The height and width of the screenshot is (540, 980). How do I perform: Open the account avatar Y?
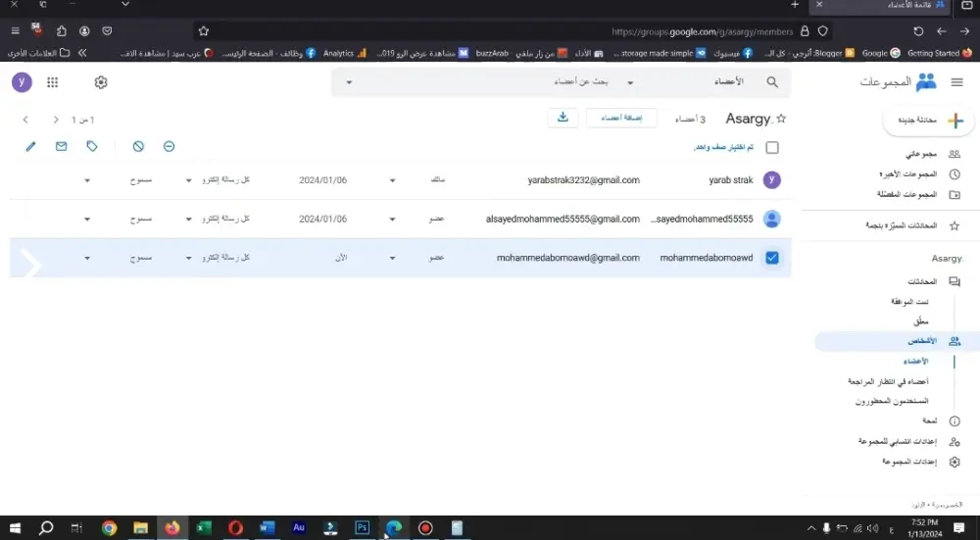click(x=22, y=82)
